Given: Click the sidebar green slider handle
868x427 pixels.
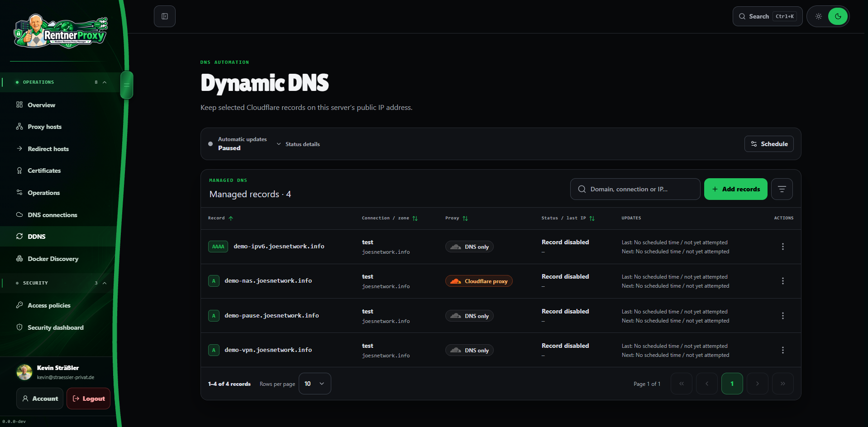Looking at the screenshot, I should (x=127, y=85).
